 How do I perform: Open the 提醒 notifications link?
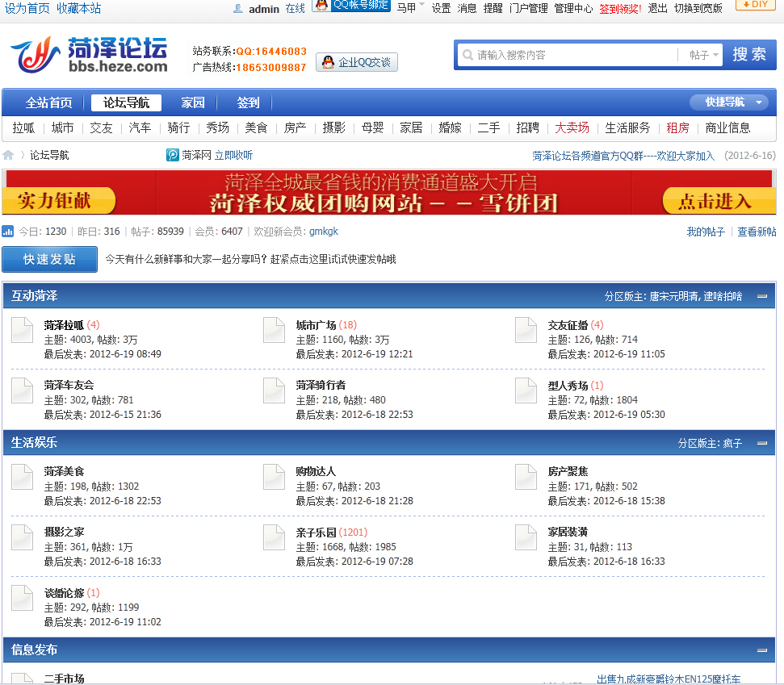click(x=493, y=9)
